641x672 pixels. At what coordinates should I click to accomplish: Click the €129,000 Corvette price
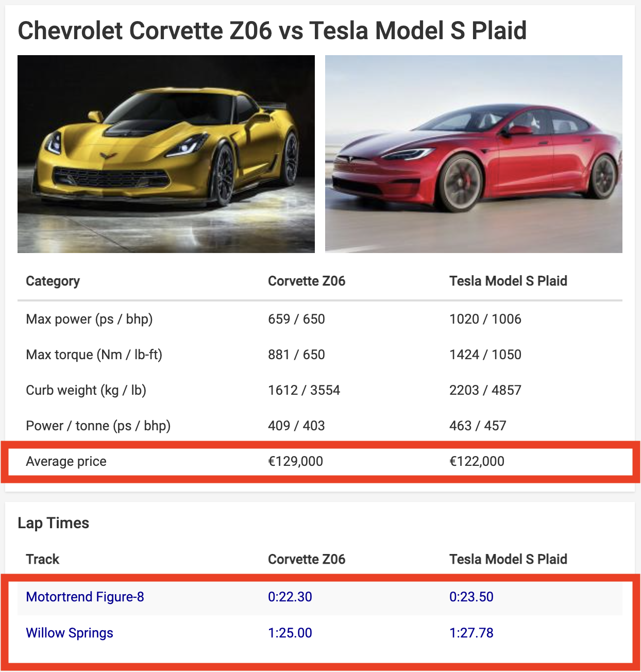pyautogui.click(x=295, y=461)
